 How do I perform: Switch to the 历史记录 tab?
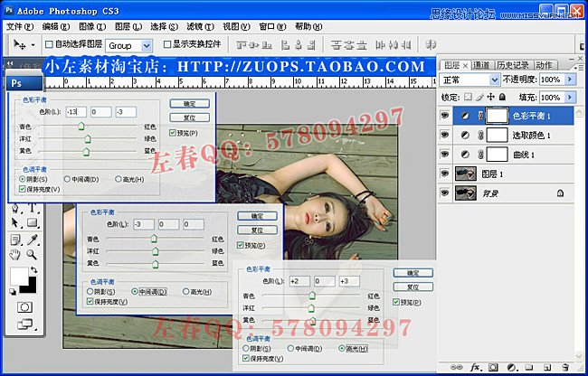click(x=512, y=65)
